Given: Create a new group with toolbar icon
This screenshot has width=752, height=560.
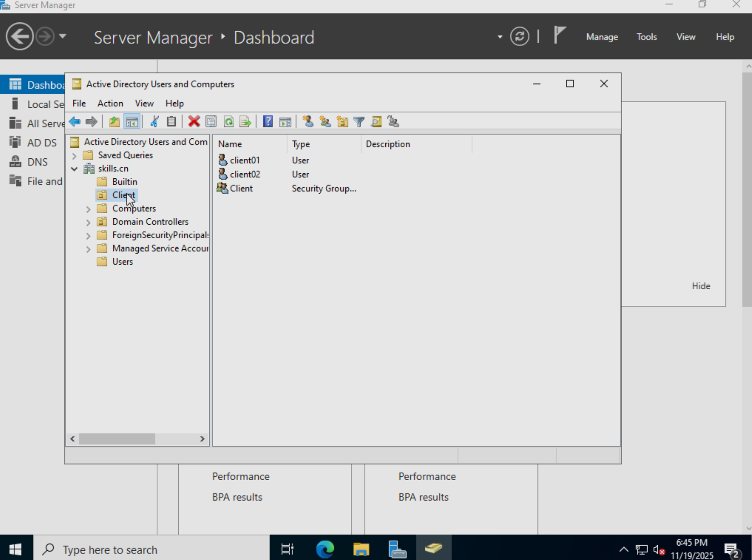Looking at the screenshot, I should point(325,122).
